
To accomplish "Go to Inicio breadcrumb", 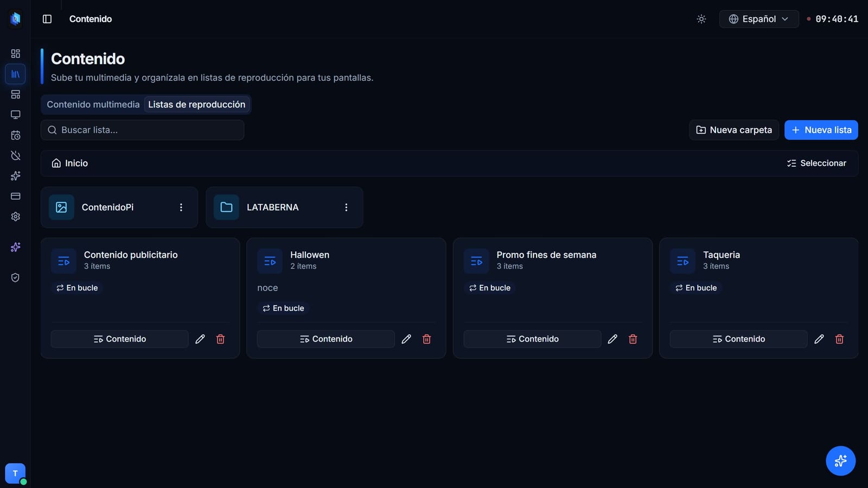I will [70, 163].
